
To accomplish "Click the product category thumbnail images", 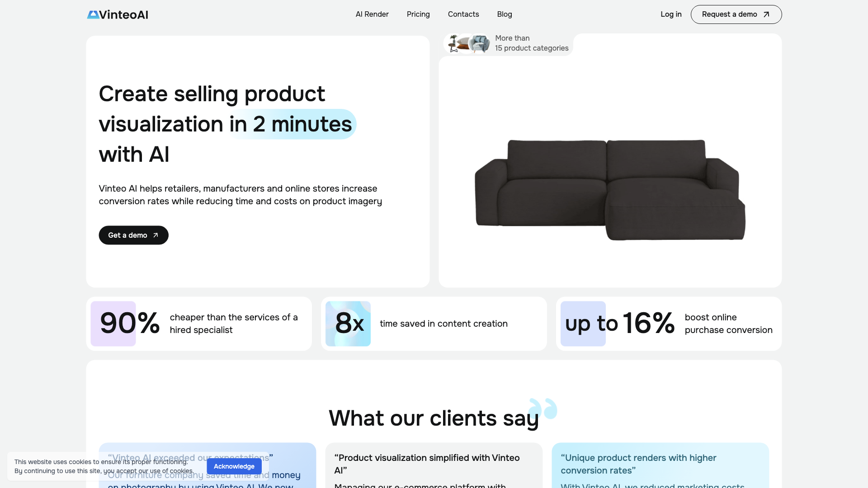I will [x=470, y=43].
